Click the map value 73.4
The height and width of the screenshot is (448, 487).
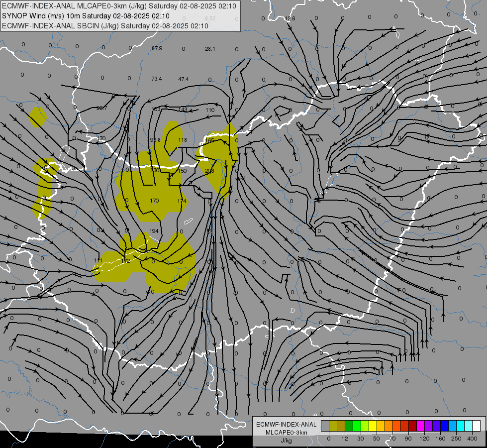pyautogui.click(x=157, y=79)
